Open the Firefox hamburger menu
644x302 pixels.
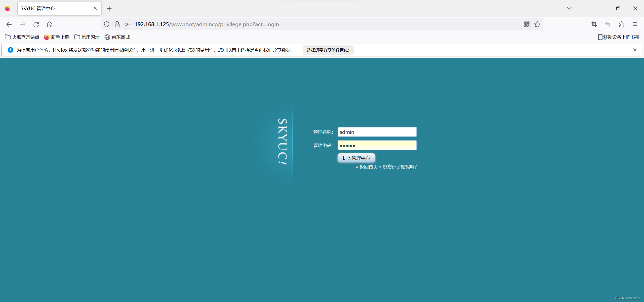click(635, 24)
